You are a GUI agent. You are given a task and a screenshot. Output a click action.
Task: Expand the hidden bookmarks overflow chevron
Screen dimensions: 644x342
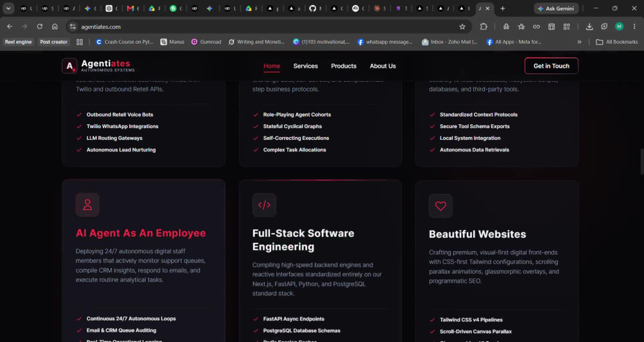coord(580,42)
